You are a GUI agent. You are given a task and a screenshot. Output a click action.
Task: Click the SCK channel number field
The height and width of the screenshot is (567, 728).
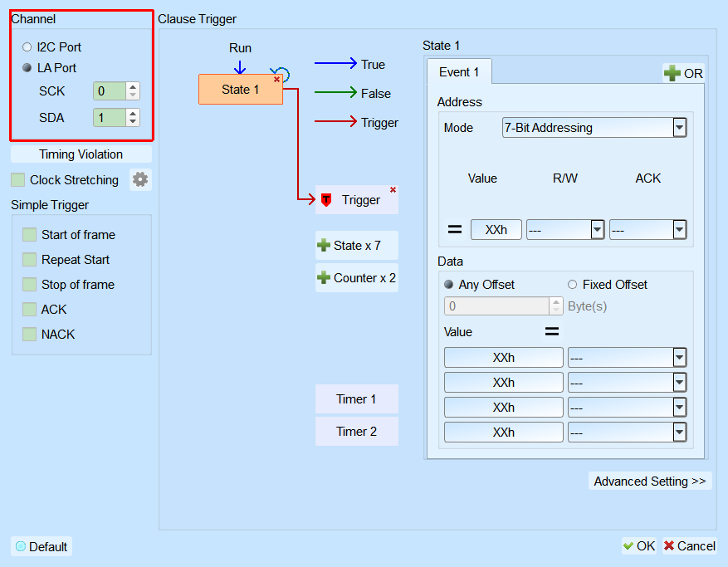pyautogui.click(x=110, y=91)
